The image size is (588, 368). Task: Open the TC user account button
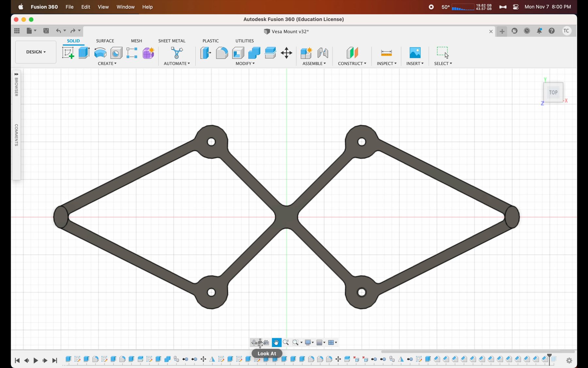click(x=566, y=31)
